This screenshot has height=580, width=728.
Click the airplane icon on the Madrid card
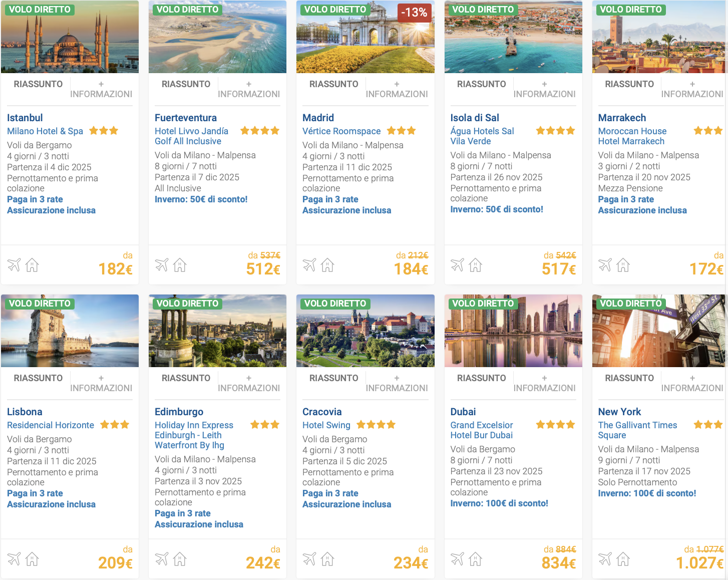tap(309, 265)
